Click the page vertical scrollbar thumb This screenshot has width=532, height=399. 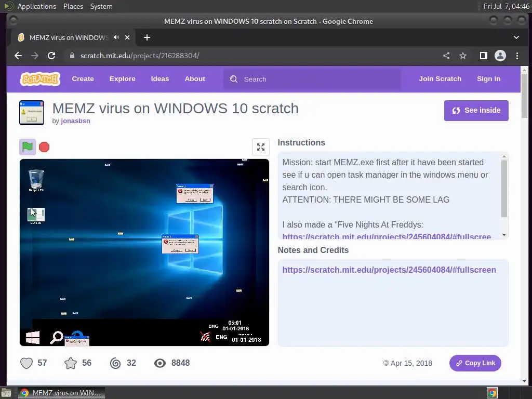pos(524,96)
